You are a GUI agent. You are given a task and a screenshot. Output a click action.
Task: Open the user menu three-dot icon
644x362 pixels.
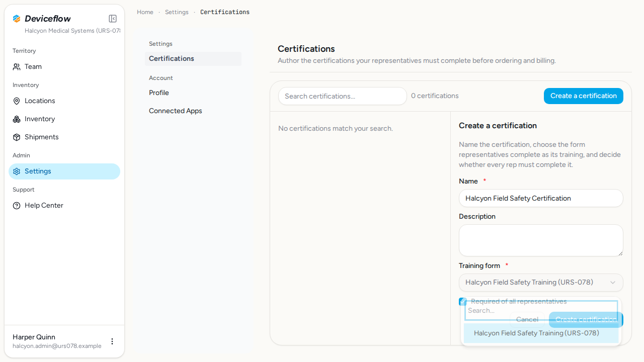click(112, 341)
